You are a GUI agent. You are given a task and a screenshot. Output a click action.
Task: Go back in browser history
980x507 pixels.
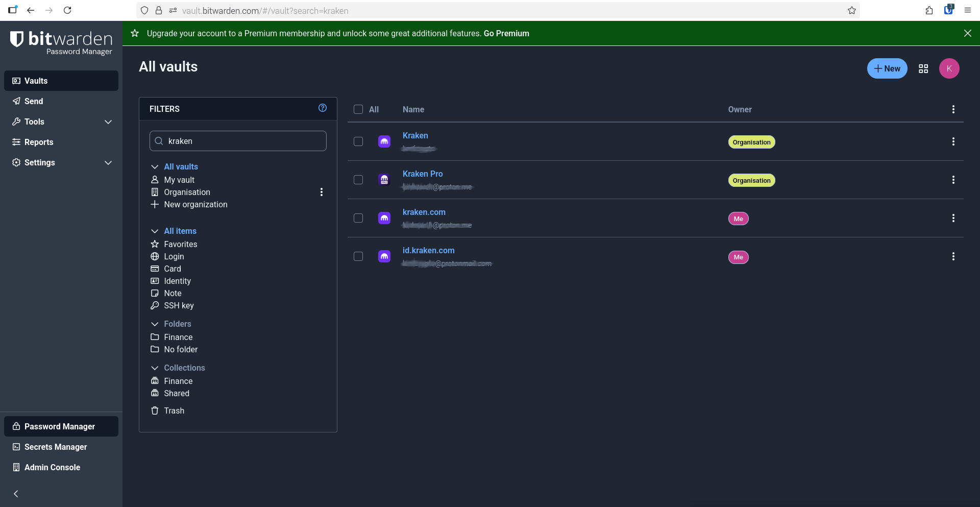31,10
